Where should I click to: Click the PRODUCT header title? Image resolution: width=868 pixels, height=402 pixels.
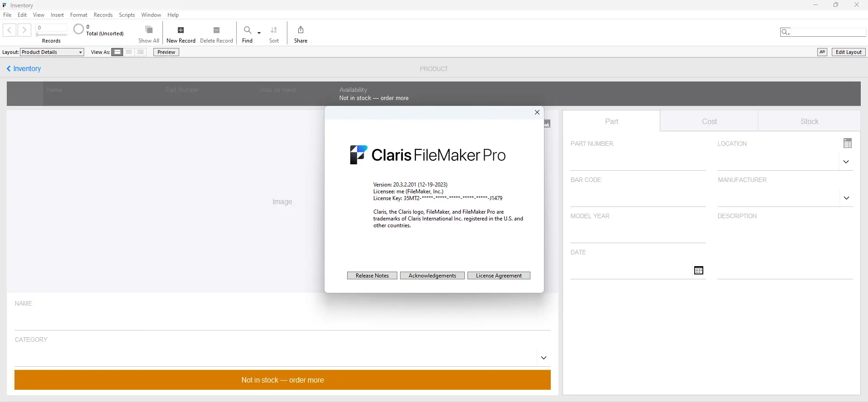coord(434,69)
